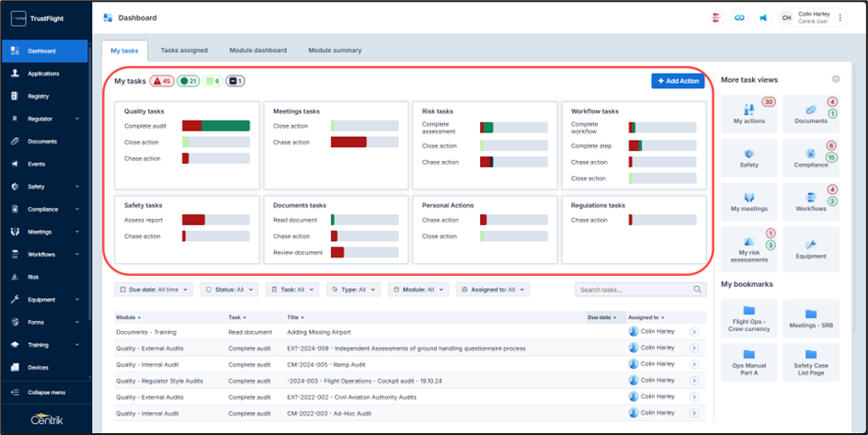Open the Safety task view shield tile

(x=748, y=157)
